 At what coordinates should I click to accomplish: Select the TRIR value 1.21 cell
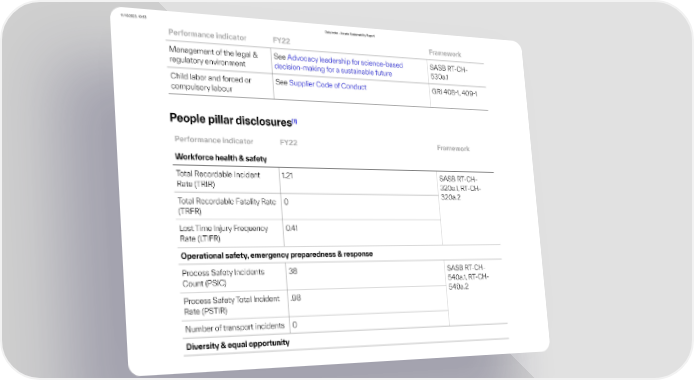coord(358,182)
